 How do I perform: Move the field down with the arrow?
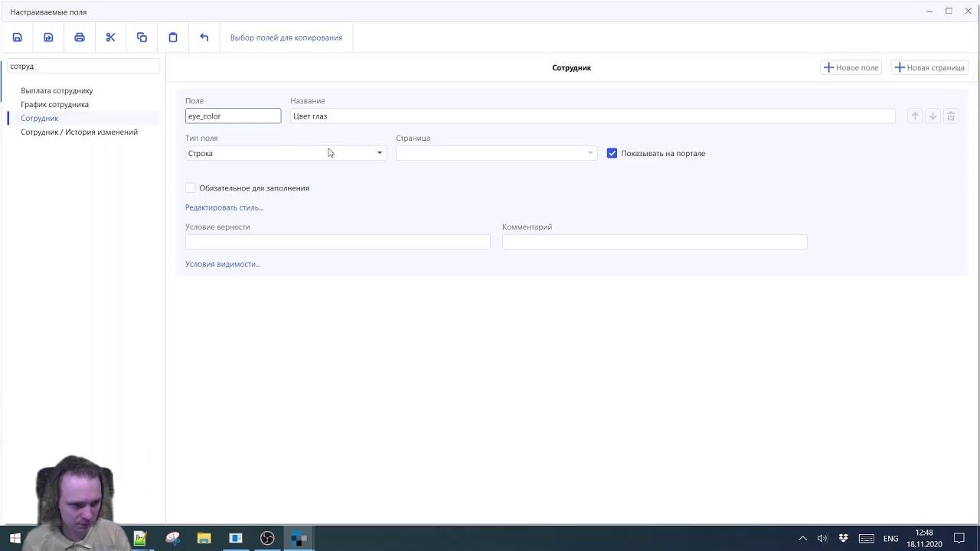(x=933, y=116)
